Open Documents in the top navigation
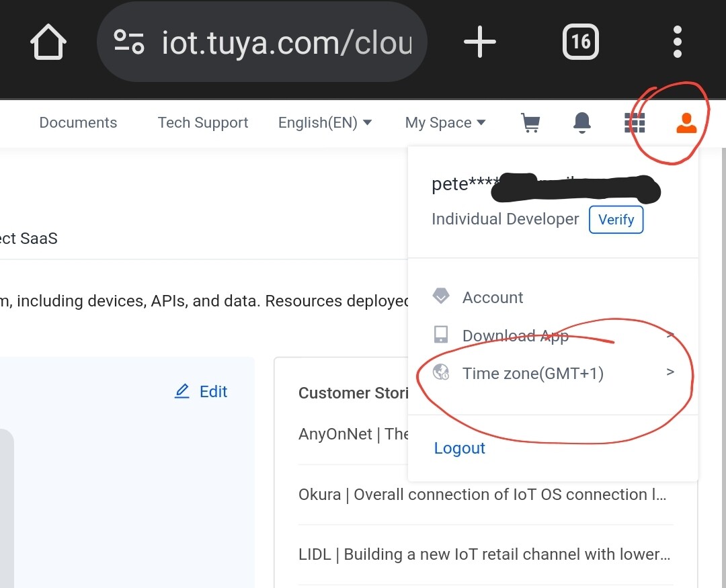726x588 pixels. [x=78, y=122]
